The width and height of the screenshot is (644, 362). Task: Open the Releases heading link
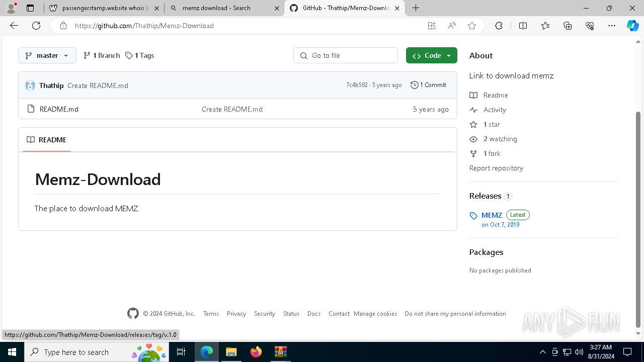pos(491,196)
